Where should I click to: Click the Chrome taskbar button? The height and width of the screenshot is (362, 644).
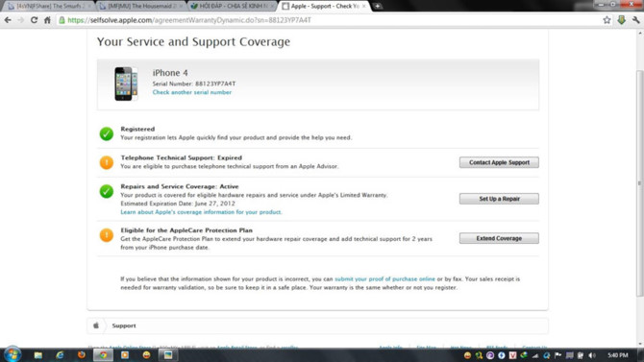click(x=103, y=355)
